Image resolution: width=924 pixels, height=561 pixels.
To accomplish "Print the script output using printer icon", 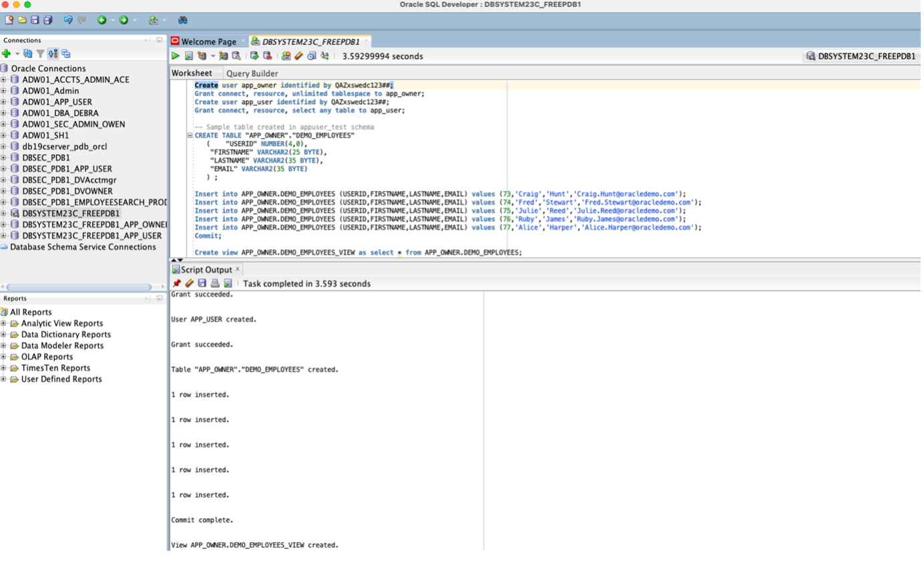I will tap(215, 283).
